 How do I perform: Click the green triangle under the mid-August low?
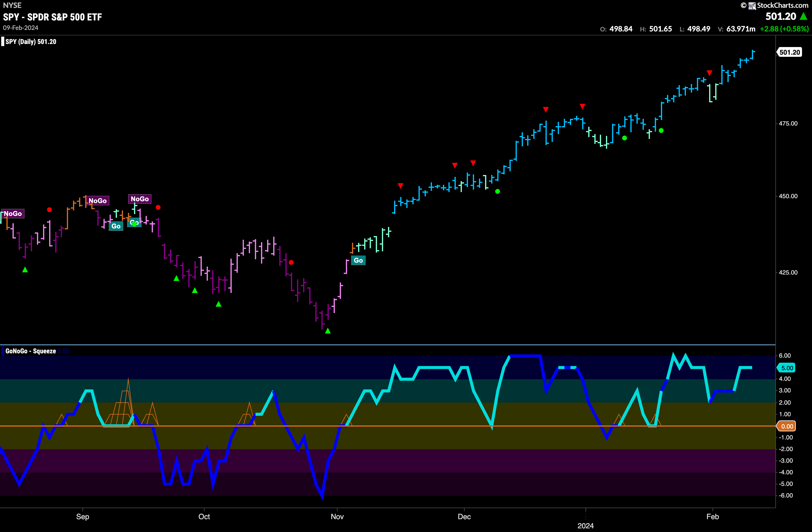[25, 270]
